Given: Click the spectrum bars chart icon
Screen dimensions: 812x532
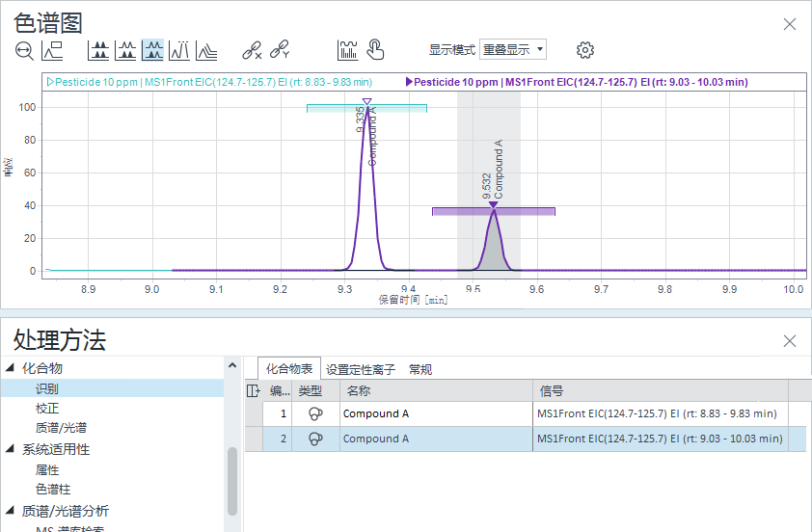Looking at the screenshot, I should 347,50.
